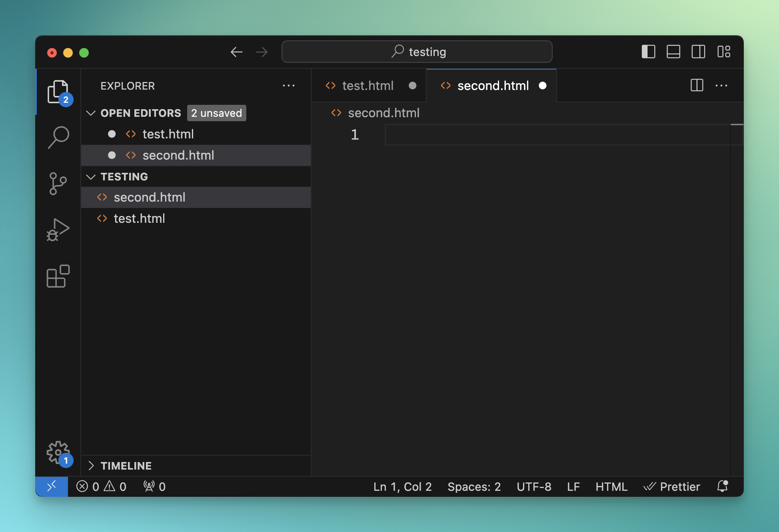The image size is (779, 532).
Task: Open Explorer more actions menu
Action: click(288, 86)
